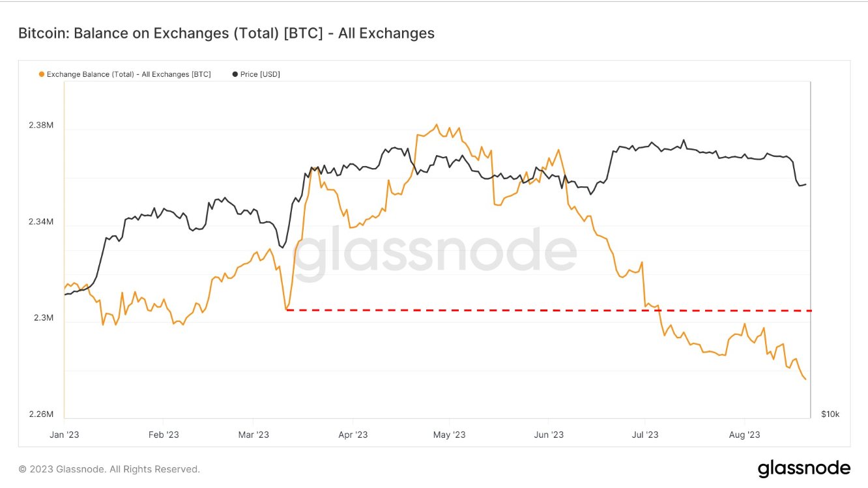Click the 2.34M y-axis label
868x488 pixels.
pyautogui.click(x=41, y=222)
